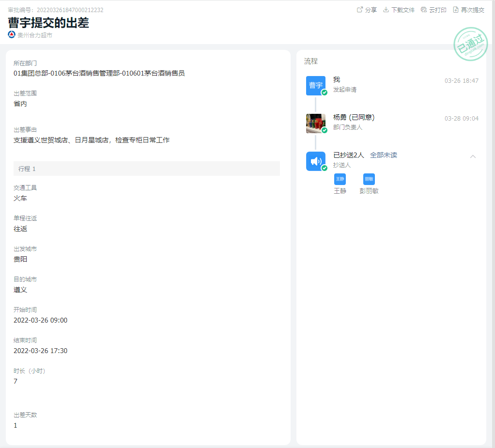Click the blue speaker CC icon

[x=316, y=161]
